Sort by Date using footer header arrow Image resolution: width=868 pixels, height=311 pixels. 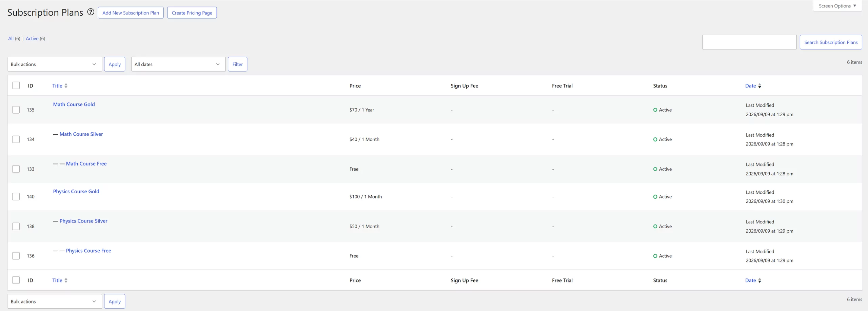click(759, 280)
